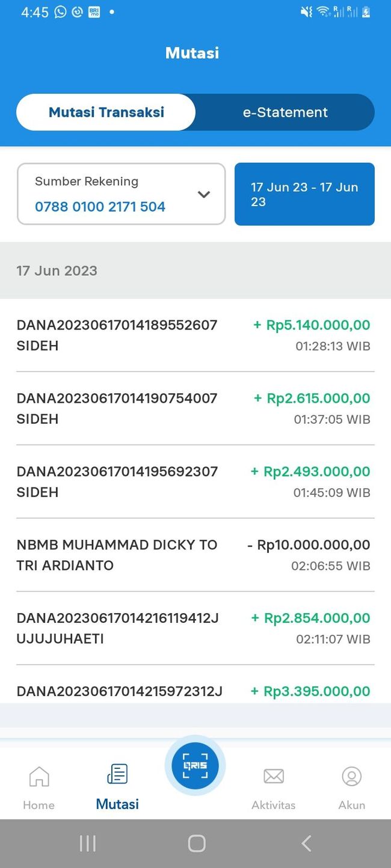Expand the Sumber Rekening chevron
The height and width of the screenshot is (868, 391).
204,194
